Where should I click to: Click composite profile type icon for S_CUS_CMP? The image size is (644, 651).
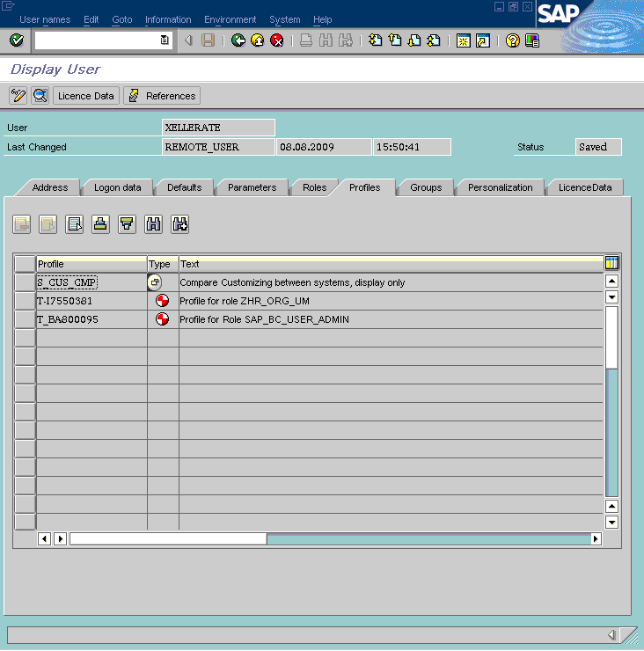(155, 282)
